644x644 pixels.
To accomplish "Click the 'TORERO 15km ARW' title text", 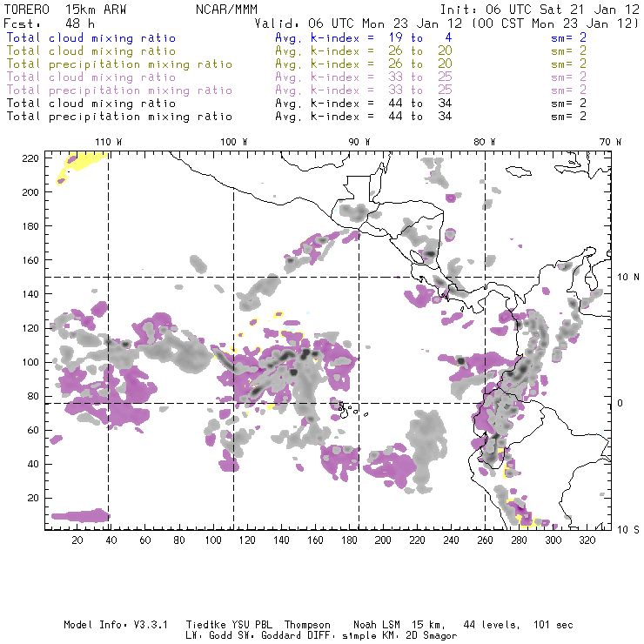I will (65, 10).
